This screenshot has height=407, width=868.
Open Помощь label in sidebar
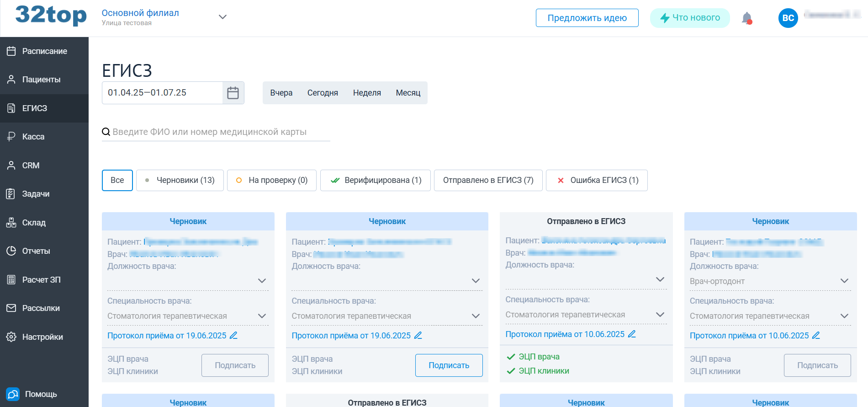[41, 394]
